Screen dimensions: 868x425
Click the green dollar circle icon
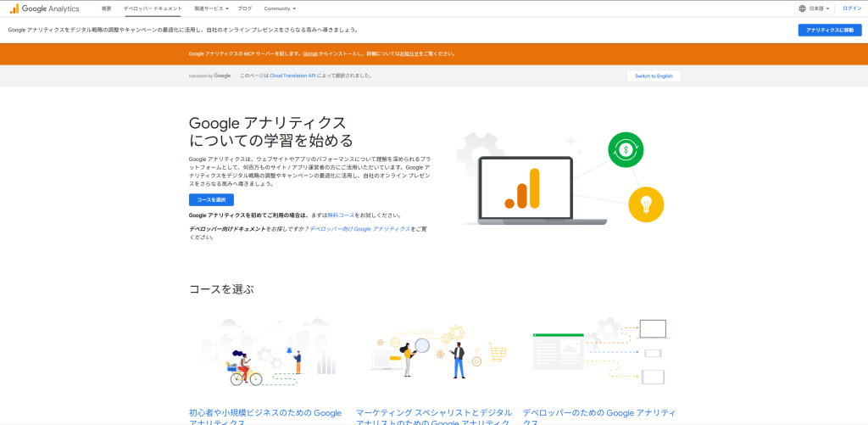(x=626, y=149)
